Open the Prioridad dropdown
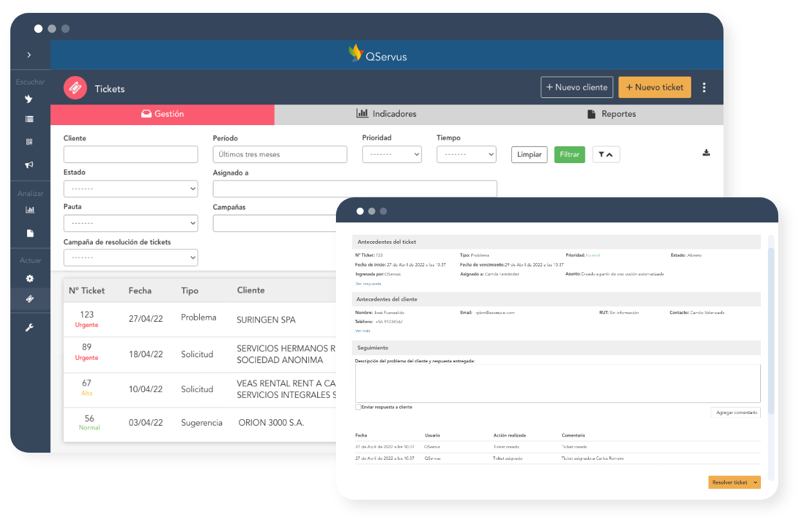Image resolution: width=797 pixels, height=532 pixels. tap(391, 155)
